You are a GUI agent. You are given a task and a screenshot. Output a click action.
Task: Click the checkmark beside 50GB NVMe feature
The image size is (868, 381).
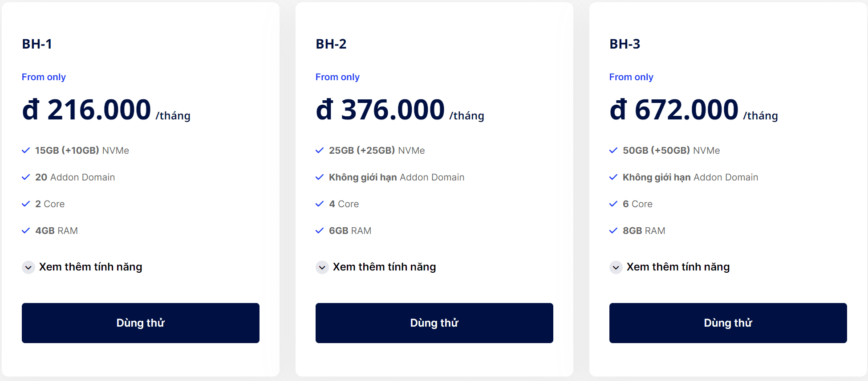(613, 151)
